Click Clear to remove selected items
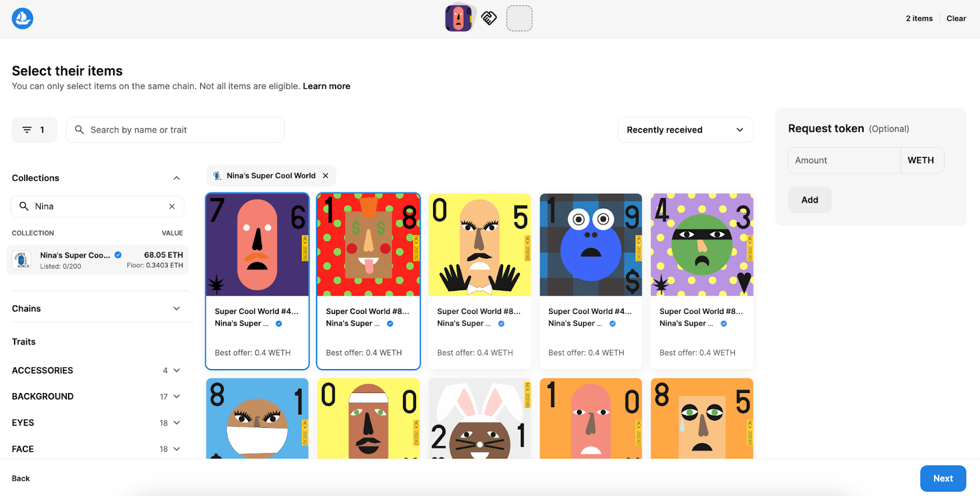Image resolution: width=980 pixels, height=496 pixels. 956,18
